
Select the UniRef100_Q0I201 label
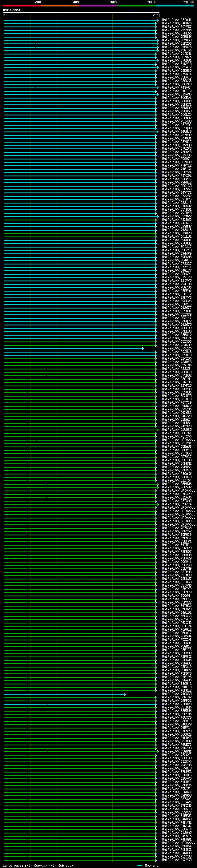[176, 443]
